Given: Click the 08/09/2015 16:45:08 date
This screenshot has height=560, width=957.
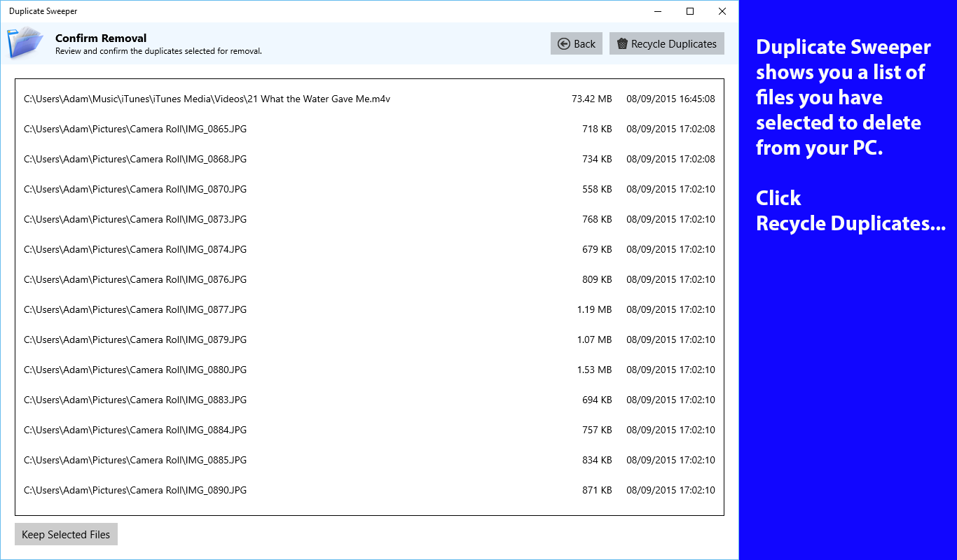Looking at the screenshot, I should (x=670, y=99).
